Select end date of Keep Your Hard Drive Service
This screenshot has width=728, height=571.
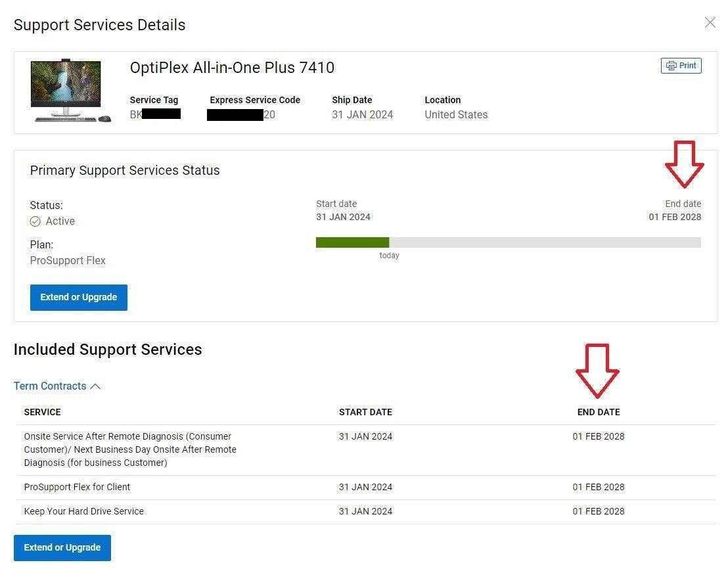(599, 511)
